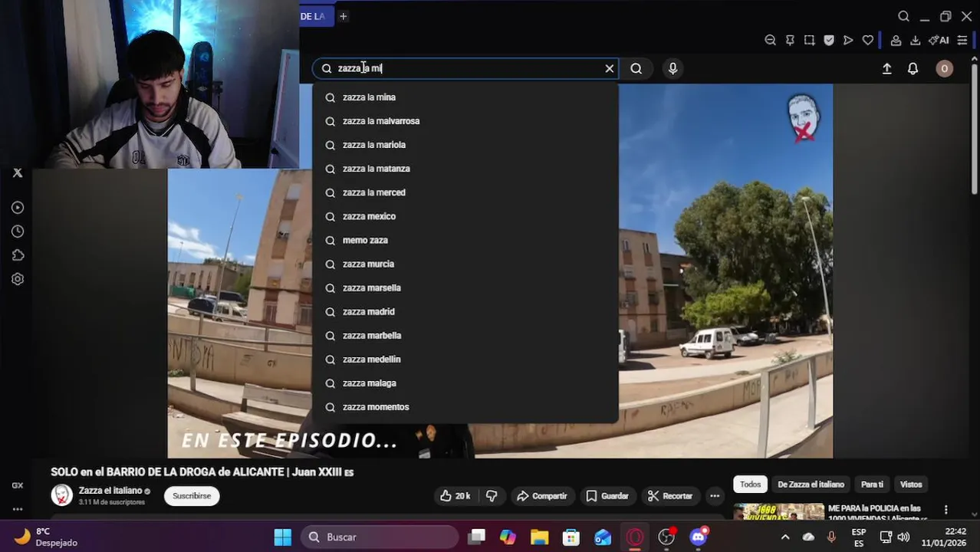Select the 'zazza mexico' suggestion
Viewport: 980px width, 552px height.
pyautogui.click(x=465, y=216)
